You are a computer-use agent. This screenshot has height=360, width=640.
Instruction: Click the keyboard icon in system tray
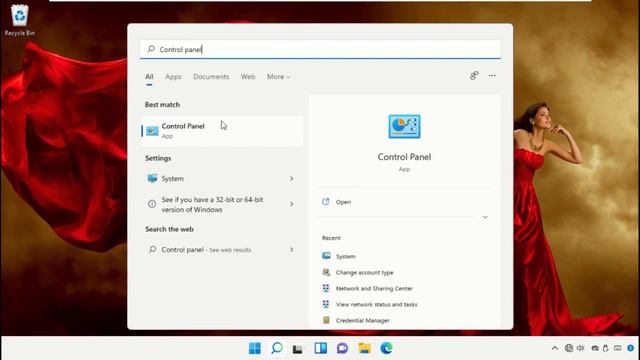[x=618, y=348]
